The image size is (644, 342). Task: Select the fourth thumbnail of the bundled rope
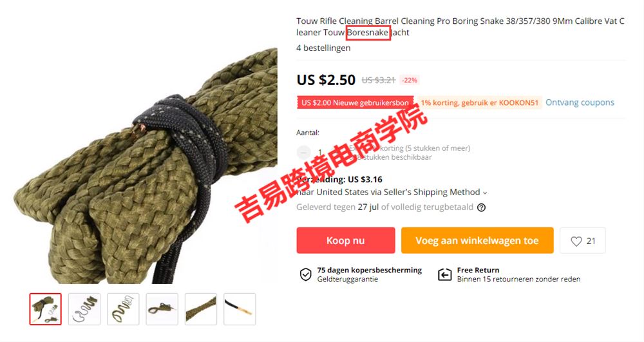click(162, 309)
